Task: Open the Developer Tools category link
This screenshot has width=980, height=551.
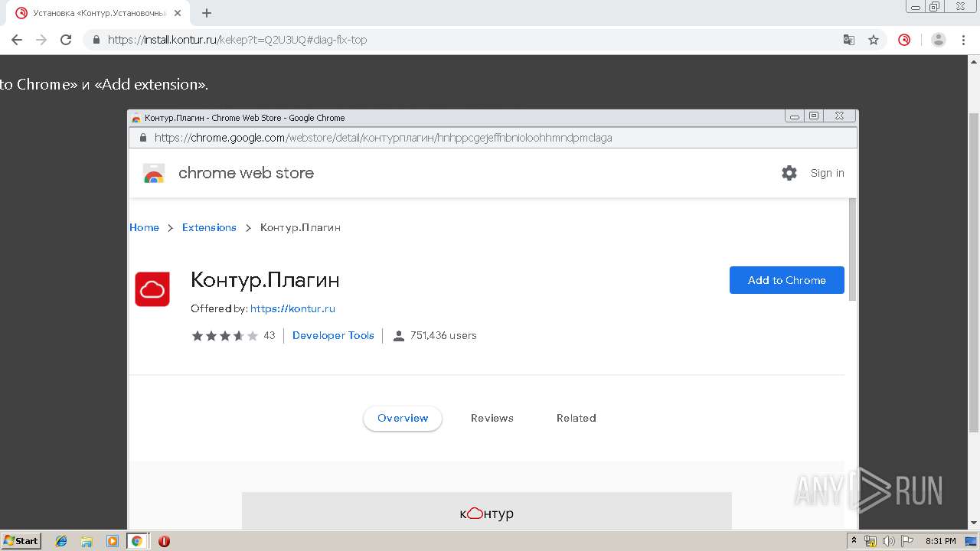Action: [333, 335]
